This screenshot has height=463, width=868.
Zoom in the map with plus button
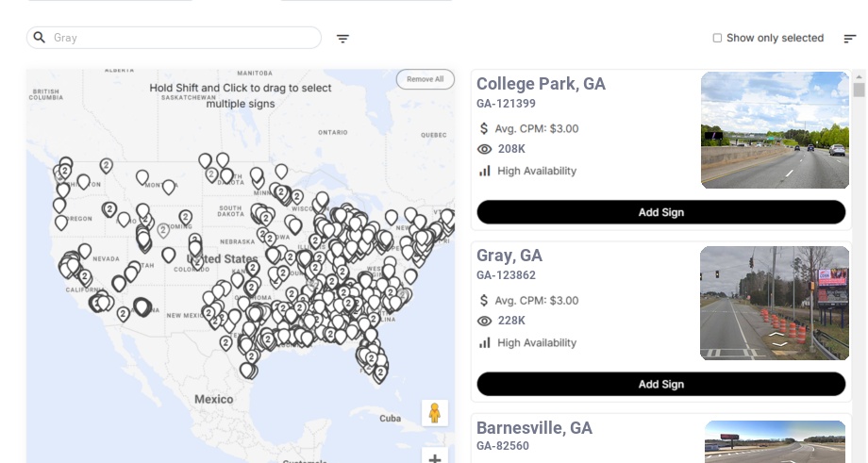[x=435, y=458]
